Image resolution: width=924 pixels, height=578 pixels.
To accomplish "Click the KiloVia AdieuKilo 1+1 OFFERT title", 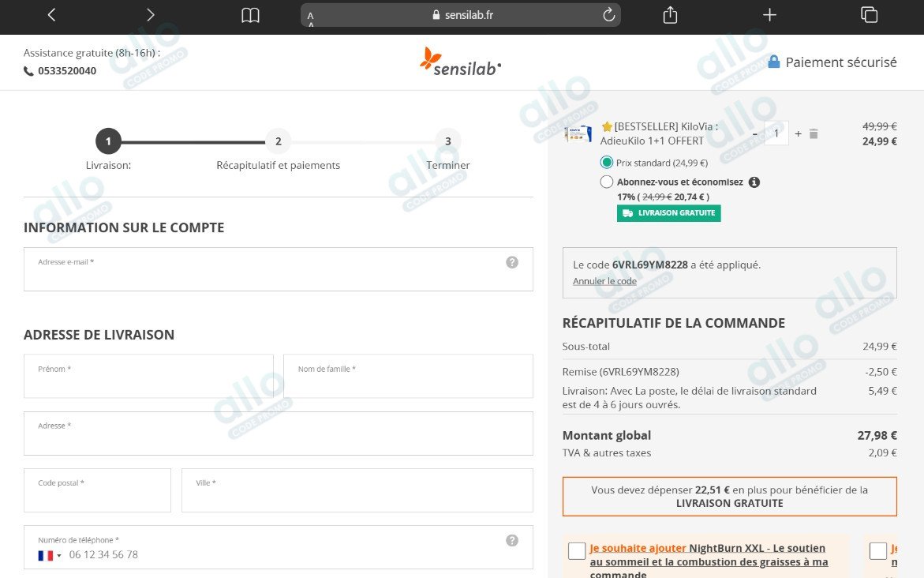I will tap(660, 133).
